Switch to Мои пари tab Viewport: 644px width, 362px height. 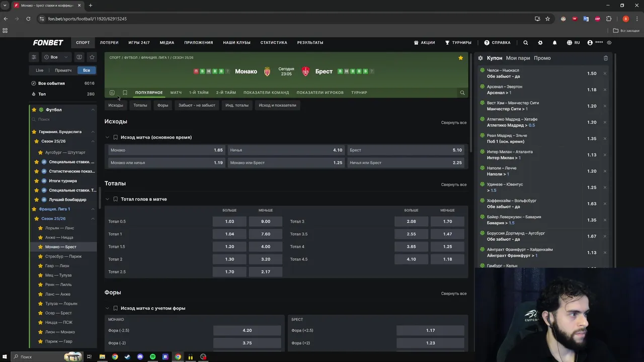click(x=518, y=58)
